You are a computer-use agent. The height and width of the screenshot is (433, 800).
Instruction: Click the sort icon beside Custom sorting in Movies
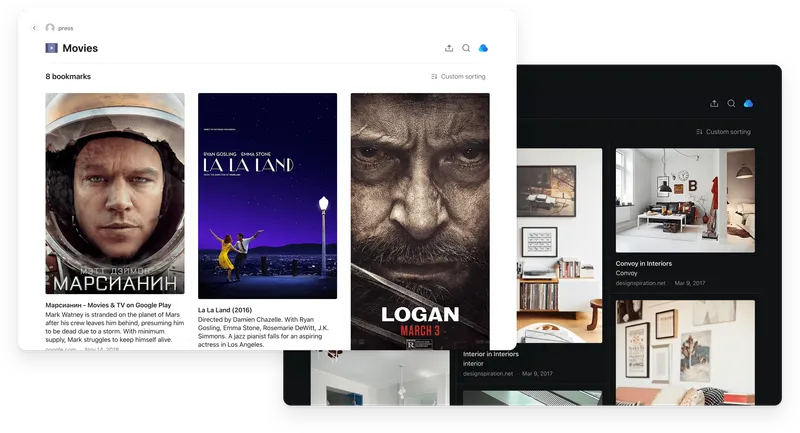point(434,77)
